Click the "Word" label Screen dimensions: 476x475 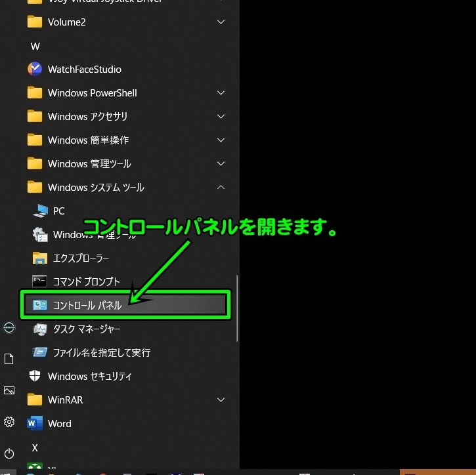(60, 423)
